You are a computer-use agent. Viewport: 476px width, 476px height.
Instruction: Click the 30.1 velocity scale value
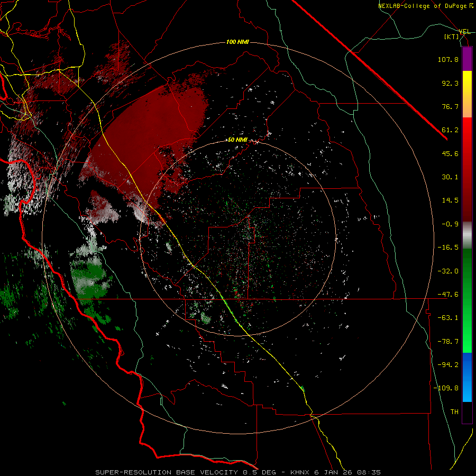point(450,177)
